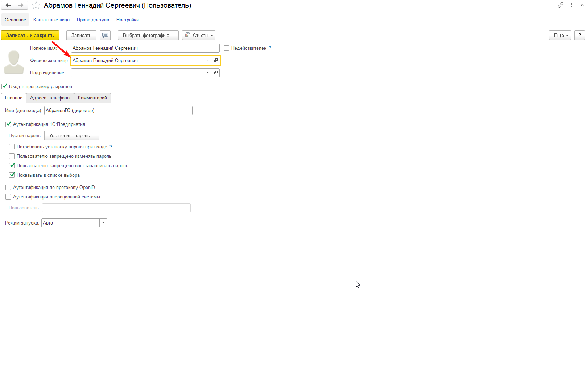Enable Потребовать установку пароля при входе

(12, 147)
